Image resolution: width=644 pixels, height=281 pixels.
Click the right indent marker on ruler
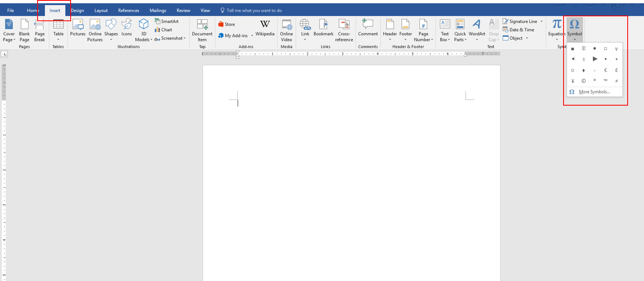(x=465, y=55)
